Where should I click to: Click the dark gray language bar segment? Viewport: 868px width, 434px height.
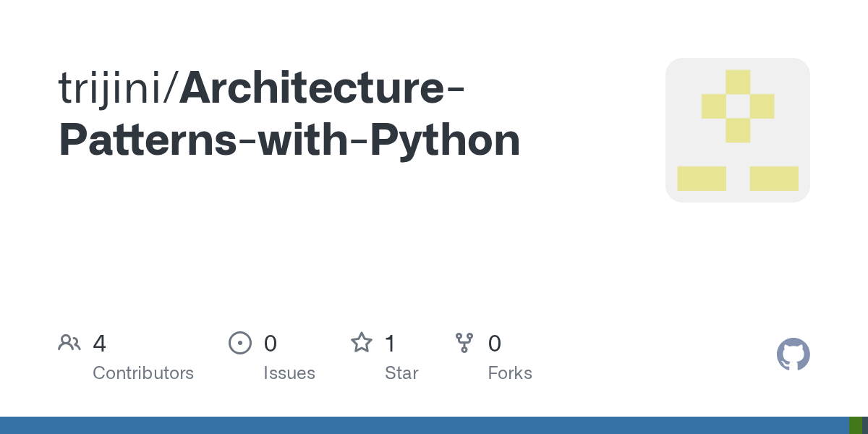click(865, 425)
